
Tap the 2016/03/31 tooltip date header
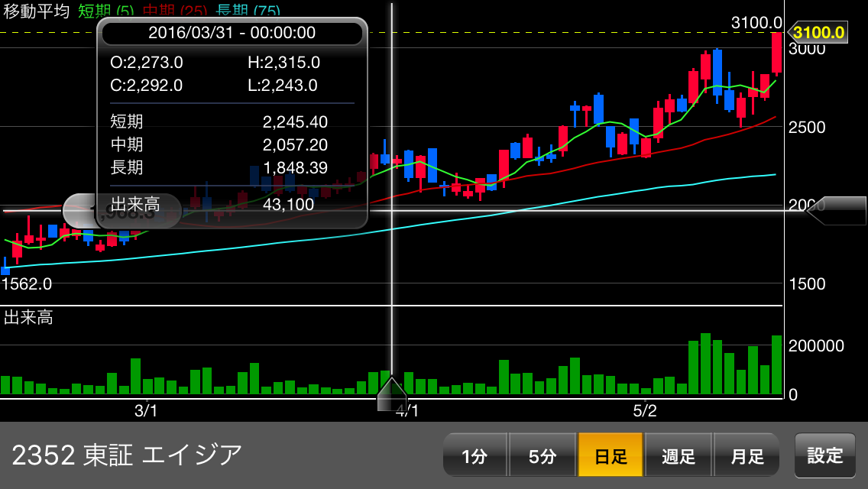232,33
